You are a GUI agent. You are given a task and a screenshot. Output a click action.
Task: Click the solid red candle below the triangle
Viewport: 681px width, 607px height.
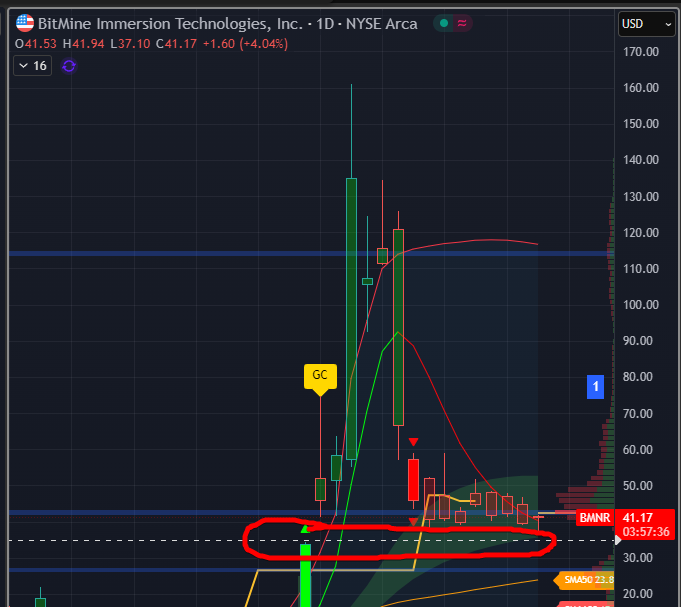413,480
